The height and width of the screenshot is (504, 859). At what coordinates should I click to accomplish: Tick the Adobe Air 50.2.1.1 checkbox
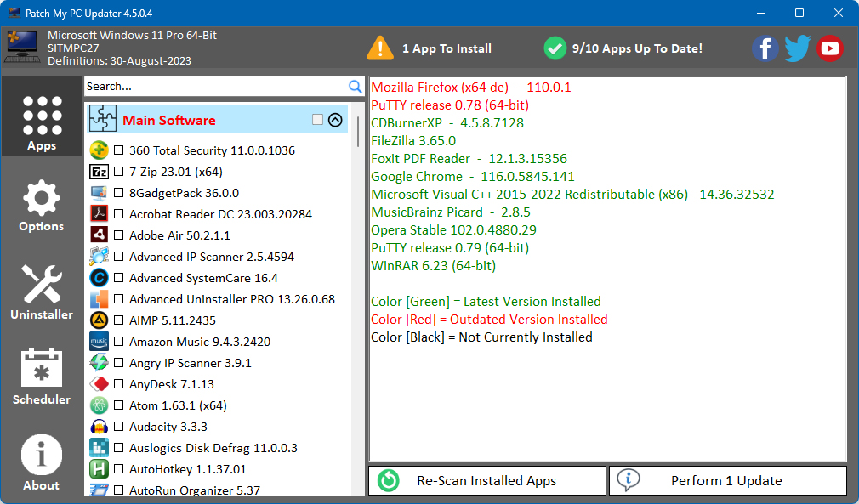(x=119, y=235)
